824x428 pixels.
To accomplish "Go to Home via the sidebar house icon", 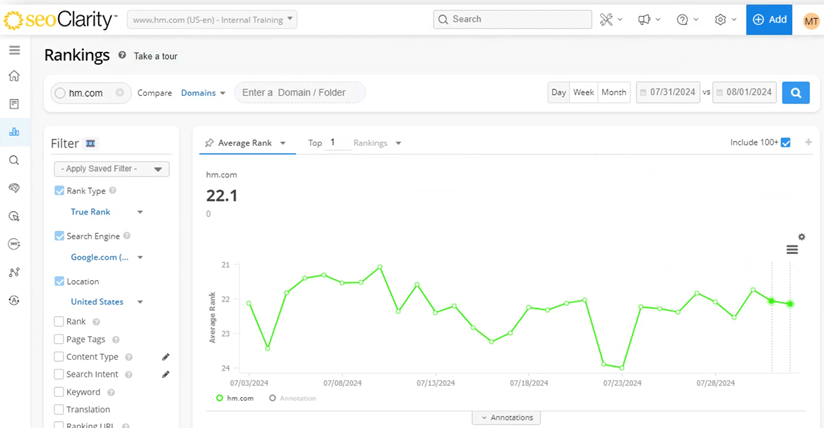I will [14, 76].
